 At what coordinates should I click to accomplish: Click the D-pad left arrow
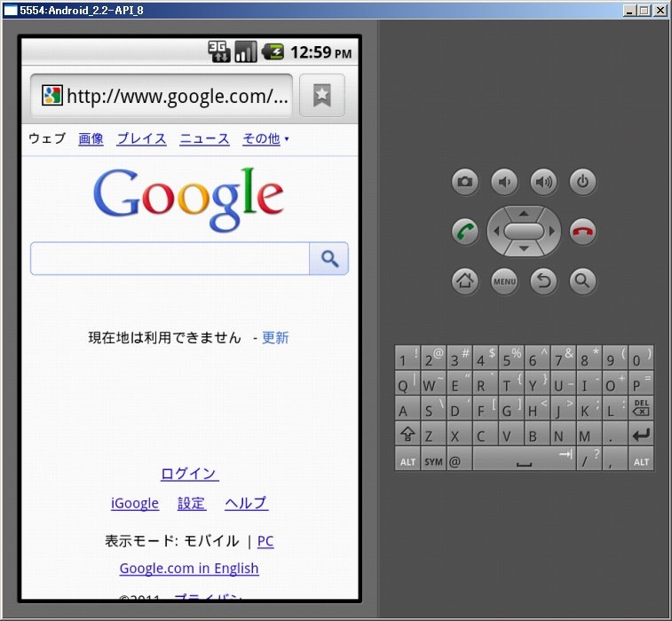coord(496,232)
